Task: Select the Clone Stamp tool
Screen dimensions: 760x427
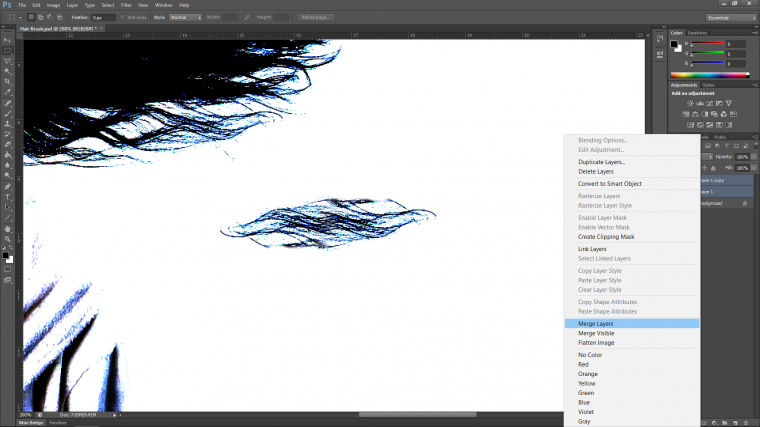Action: (x=7, y=124)
